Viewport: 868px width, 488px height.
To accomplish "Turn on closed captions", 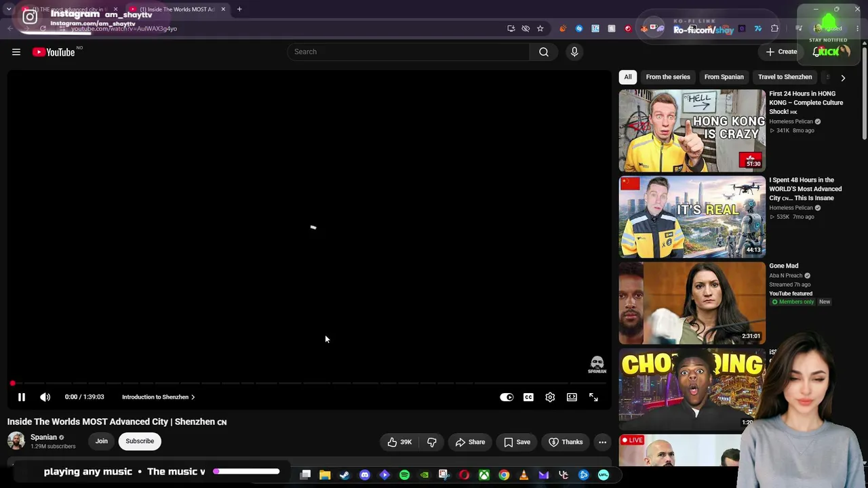I will coord(528,397).
